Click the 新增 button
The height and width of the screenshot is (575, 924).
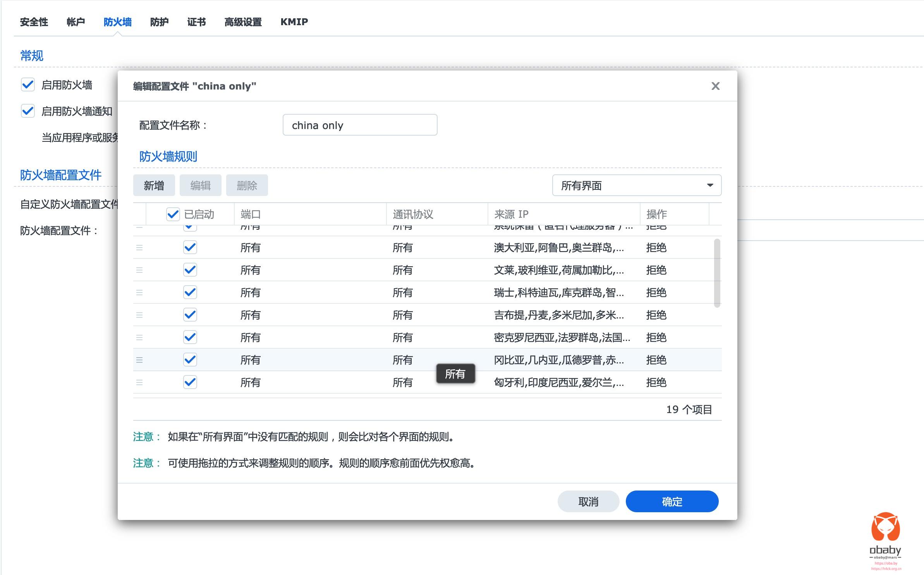[x=154, y=185]
